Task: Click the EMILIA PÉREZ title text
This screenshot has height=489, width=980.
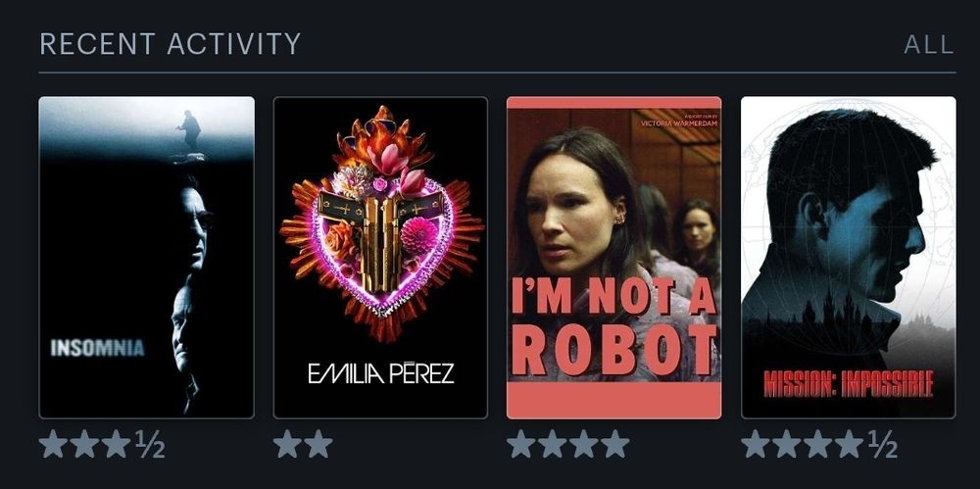Action: [x=380, y=372]
